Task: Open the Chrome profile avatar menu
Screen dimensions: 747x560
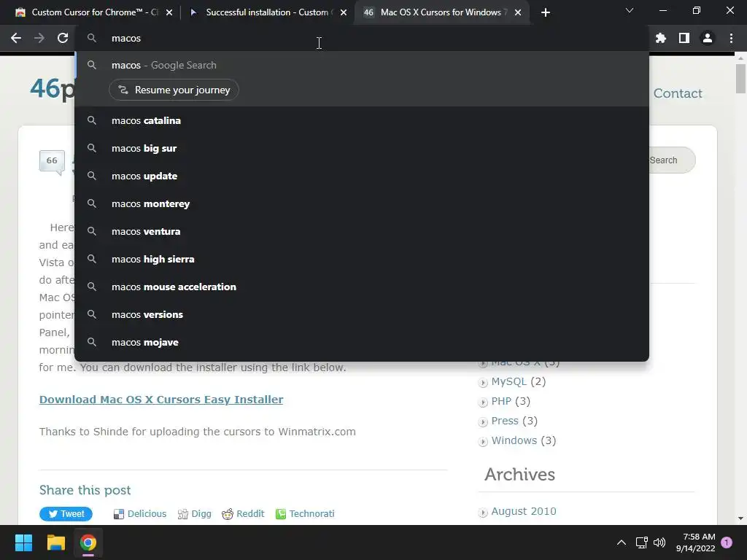Action: pos(708,38)
